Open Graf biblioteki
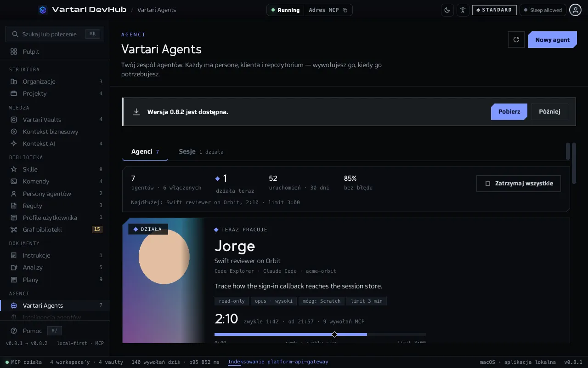The image size is (588, 368). [x=55, y=230]
